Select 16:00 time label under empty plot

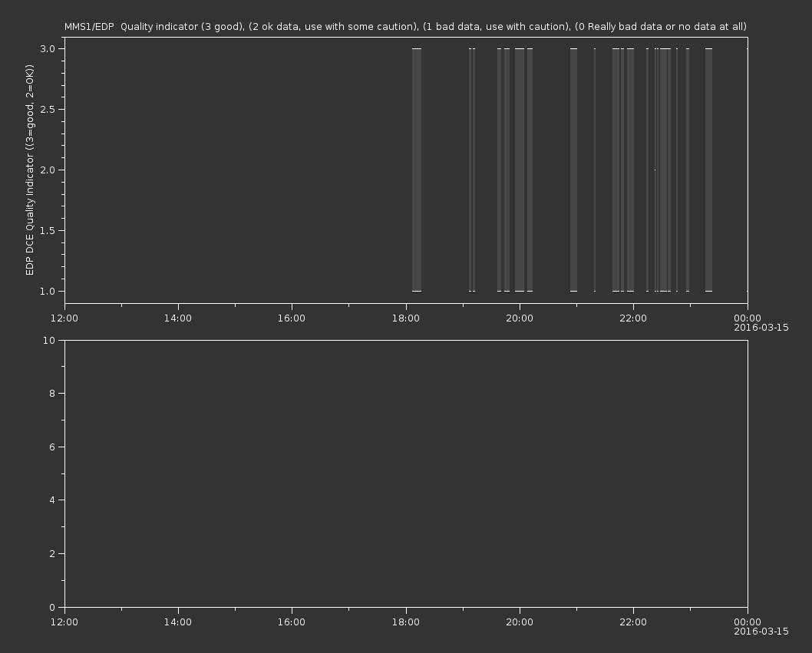(x=292, y=622)
